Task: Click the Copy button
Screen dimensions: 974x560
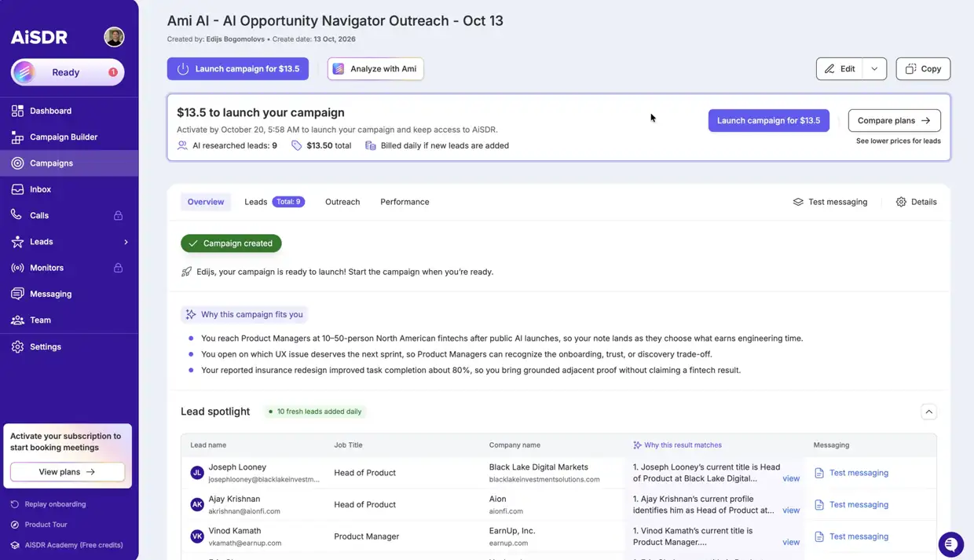Action: [x=923, y=69]
